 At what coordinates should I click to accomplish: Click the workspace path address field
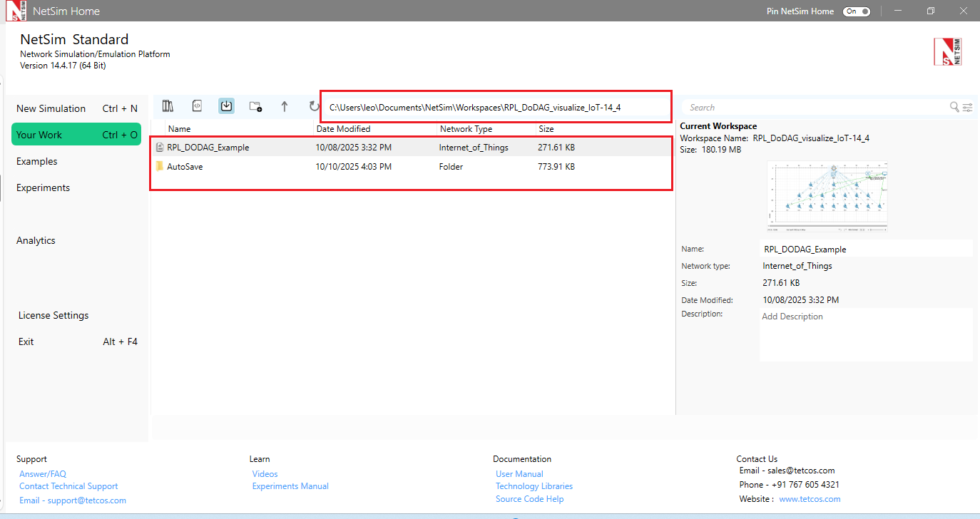click(x=496, y=107)
